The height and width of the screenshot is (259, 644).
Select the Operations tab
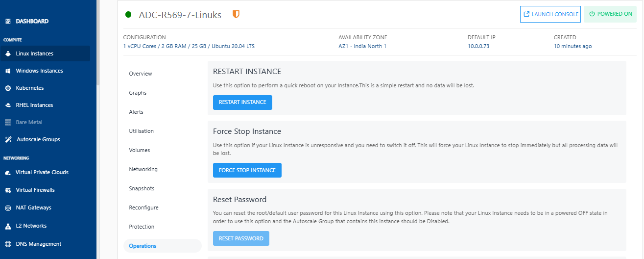coord(162,246)
